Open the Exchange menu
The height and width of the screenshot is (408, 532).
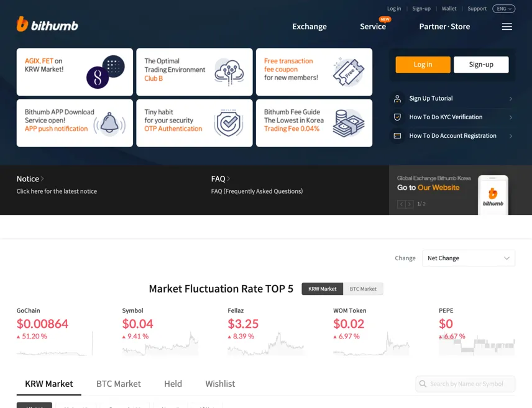click(310, 27)
